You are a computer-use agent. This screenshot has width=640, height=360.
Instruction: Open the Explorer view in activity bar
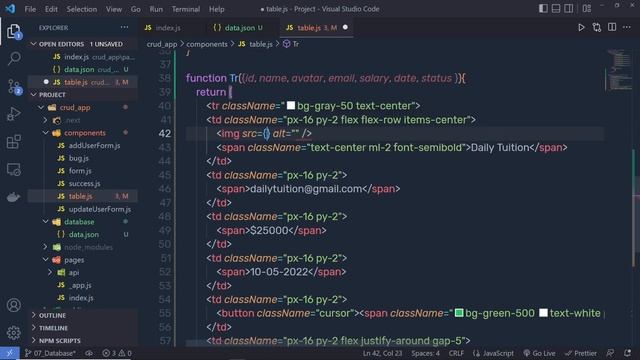tap(13, 31)
